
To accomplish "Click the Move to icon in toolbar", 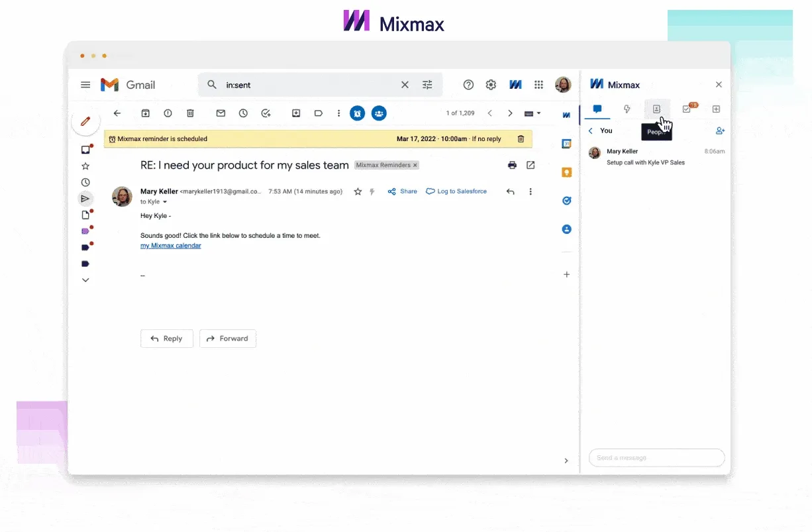I will tap(296, 113).
